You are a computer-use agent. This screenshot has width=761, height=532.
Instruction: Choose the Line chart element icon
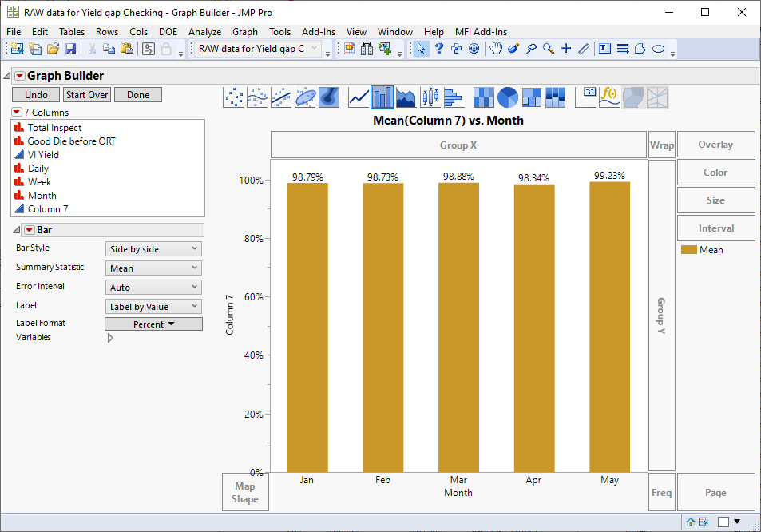click(x=359, y=97)
